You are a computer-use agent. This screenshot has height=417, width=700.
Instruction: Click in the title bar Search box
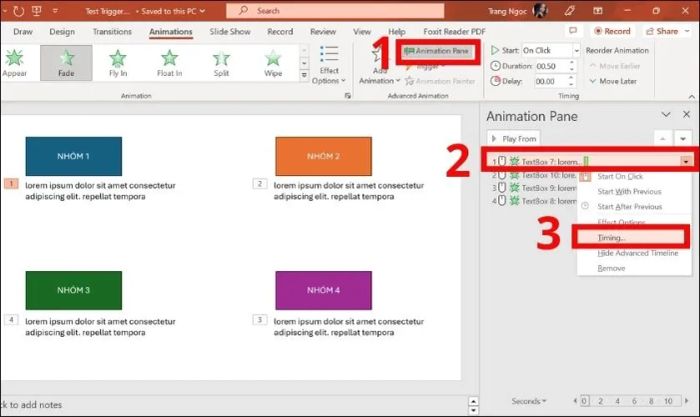tap(335, 11)
